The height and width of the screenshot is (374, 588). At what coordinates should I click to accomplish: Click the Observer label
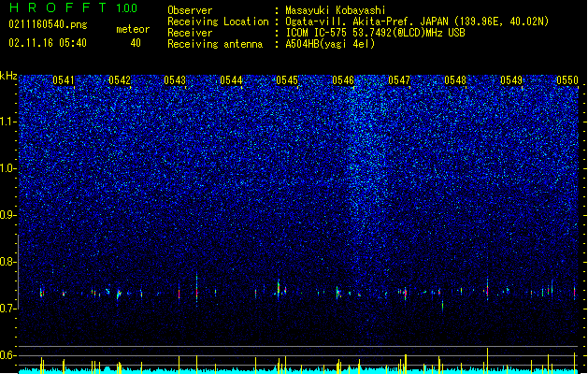[190, 10]
